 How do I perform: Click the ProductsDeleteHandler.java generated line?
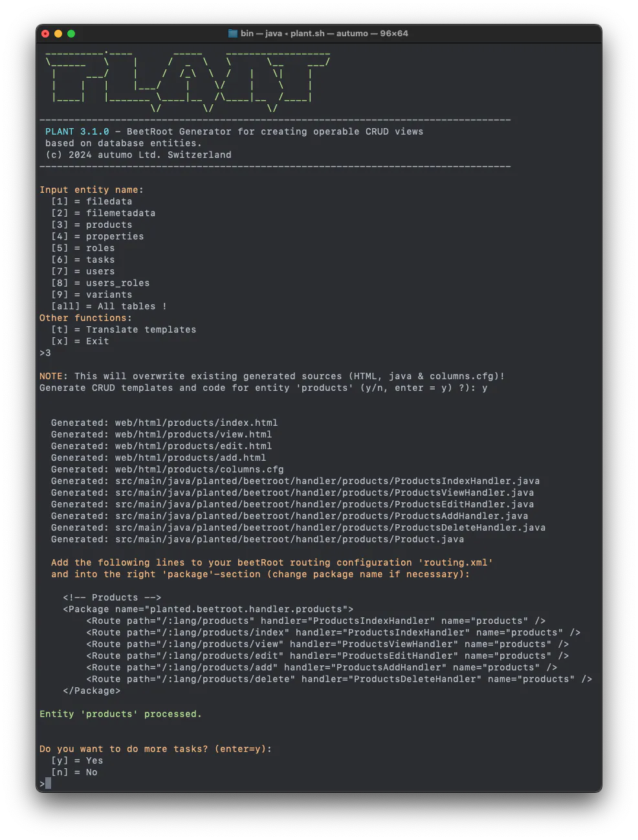coord(298,527)
